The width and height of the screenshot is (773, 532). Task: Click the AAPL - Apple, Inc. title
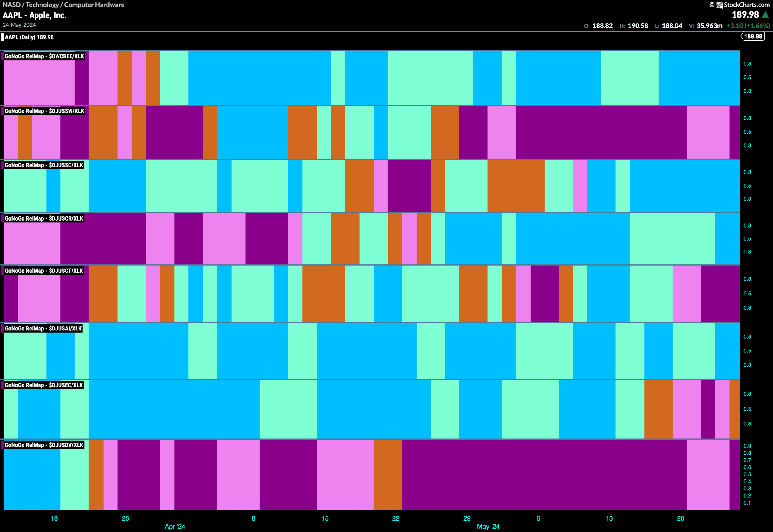pos(35,15)
